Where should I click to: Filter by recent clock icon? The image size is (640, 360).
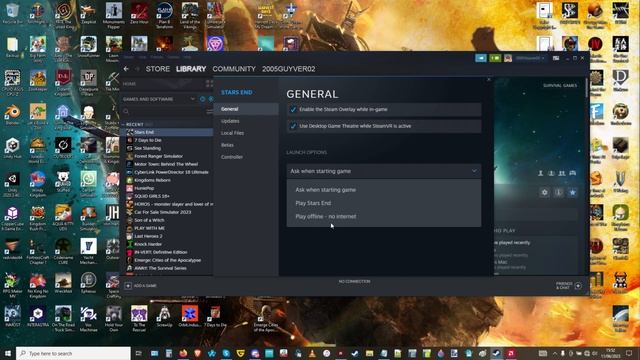(202, 99)
